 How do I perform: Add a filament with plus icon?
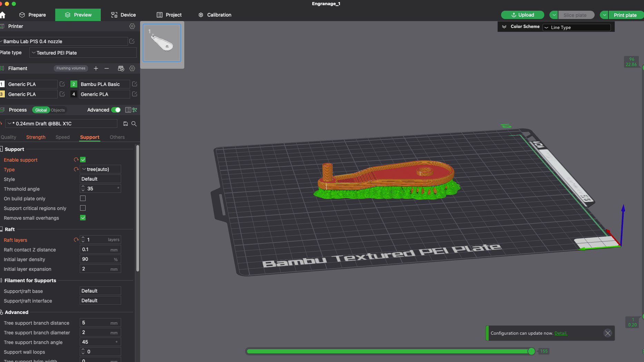pyautogui.click(x=96, y=68)
